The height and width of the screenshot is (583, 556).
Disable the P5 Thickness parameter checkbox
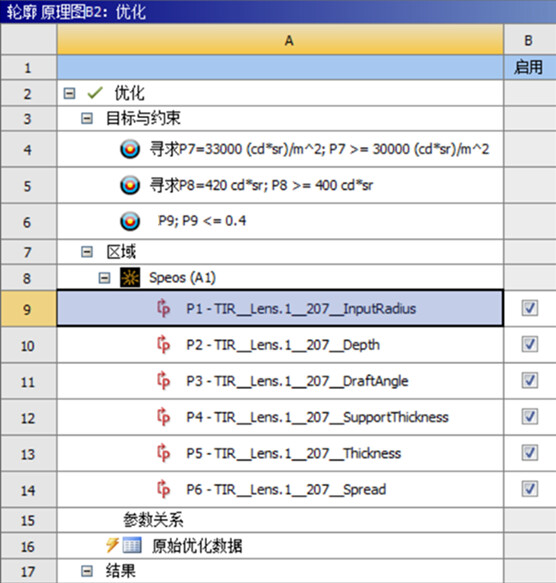tap(530, 452)
